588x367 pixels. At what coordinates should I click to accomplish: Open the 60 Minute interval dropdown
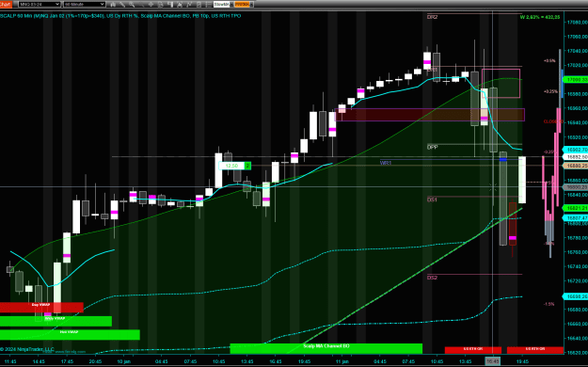point(84,4)
